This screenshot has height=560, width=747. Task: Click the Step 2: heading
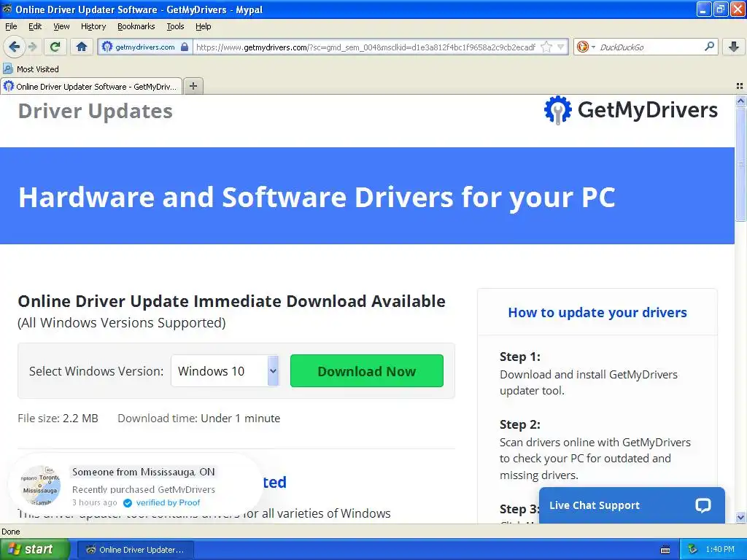(519, 424)
